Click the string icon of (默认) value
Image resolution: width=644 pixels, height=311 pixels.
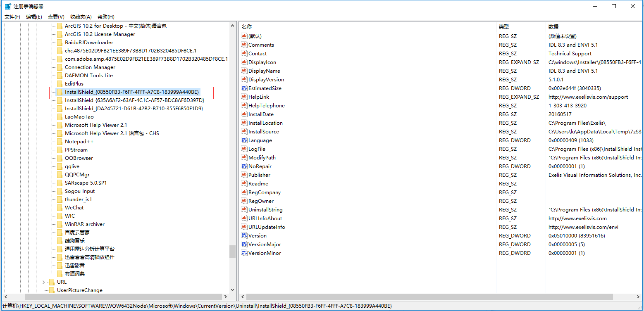244,36
